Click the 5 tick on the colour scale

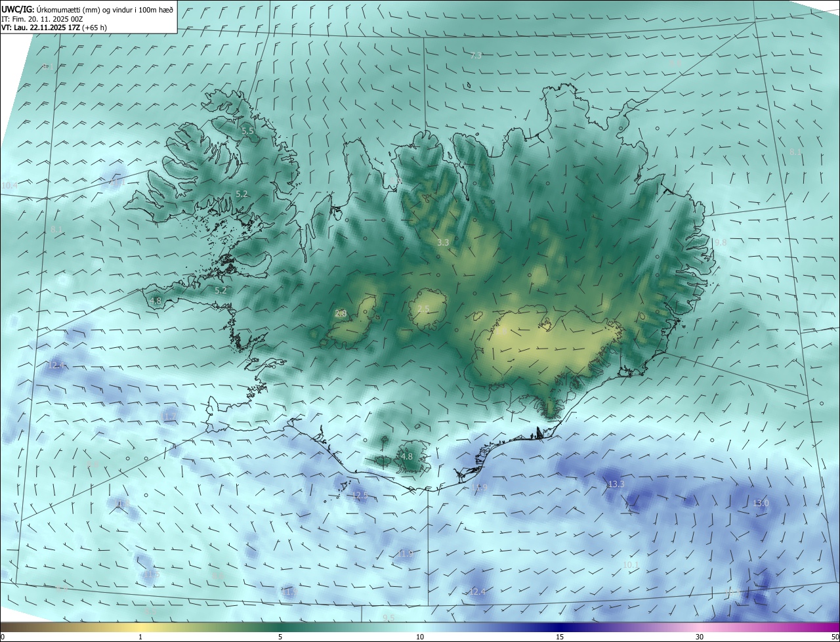[280, 637]
